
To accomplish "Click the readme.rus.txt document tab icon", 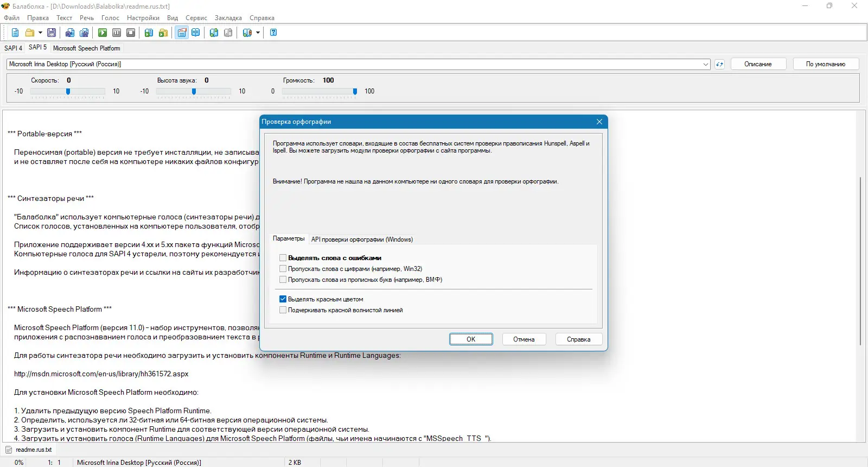I will click(9, 450).
